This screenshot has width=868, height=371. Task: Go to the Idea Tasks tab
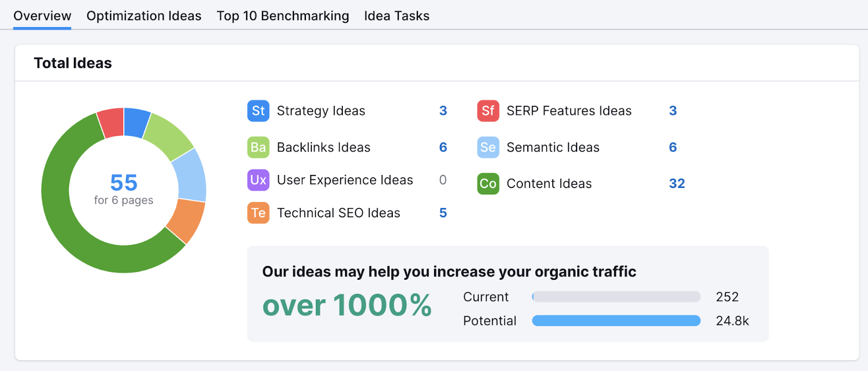(397, 16)
